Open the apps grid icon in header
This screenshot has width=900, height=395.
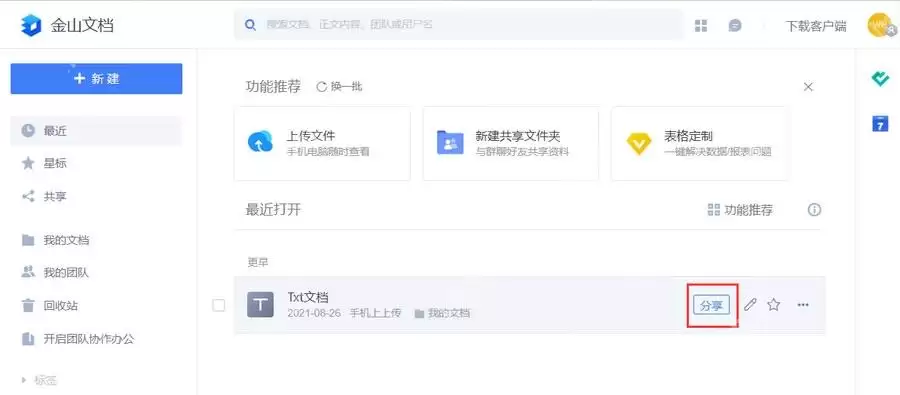click(701, 25)
